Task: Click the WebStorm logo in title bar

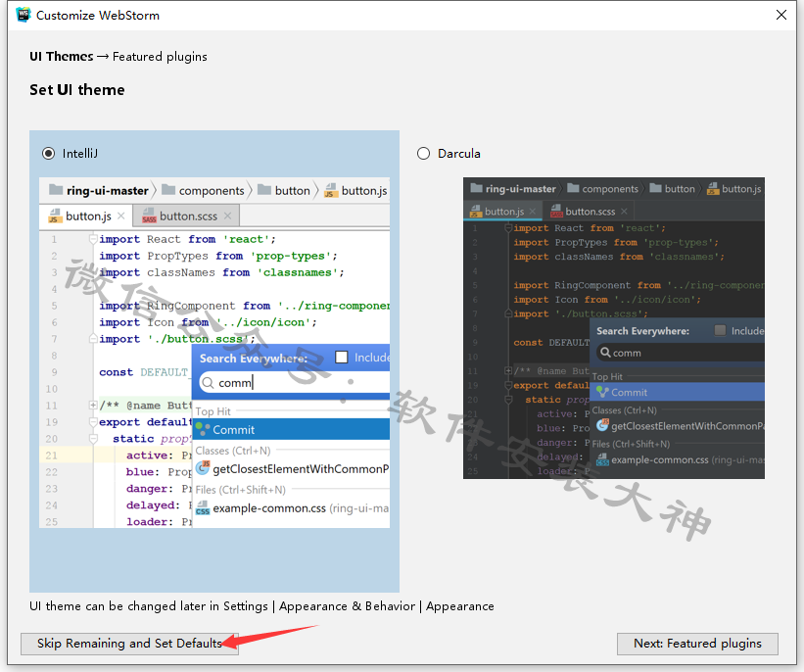Action: (24, 15)
